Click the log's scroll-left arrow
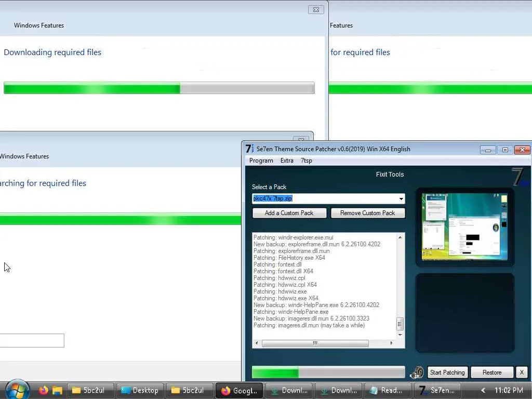 coord(257,343)
